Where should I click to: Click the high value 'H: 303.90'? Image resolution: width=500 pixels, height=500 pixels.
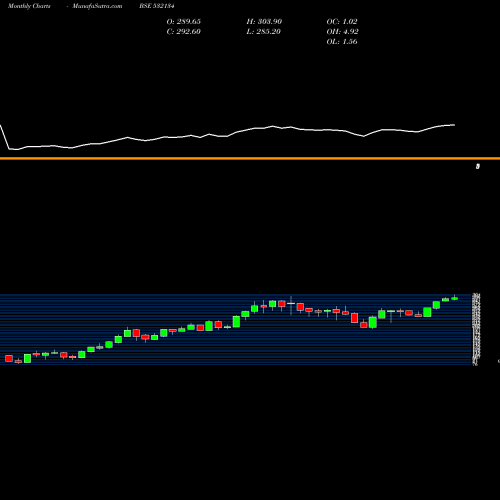264,22
